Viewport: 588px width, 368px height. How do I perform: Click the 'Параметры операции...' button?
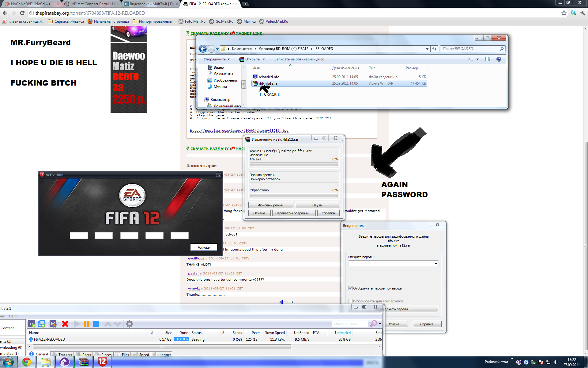[x=293, y=213]
